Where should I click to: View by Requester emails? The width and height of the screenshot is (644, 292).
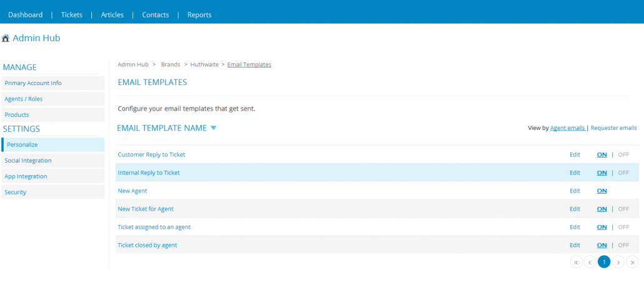pos(613,128)
